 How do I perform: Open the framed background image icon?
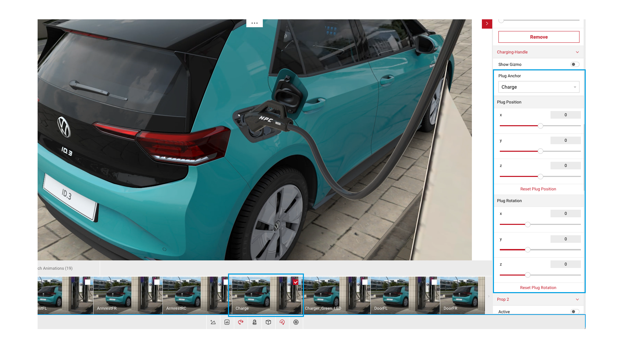[227, 322]
